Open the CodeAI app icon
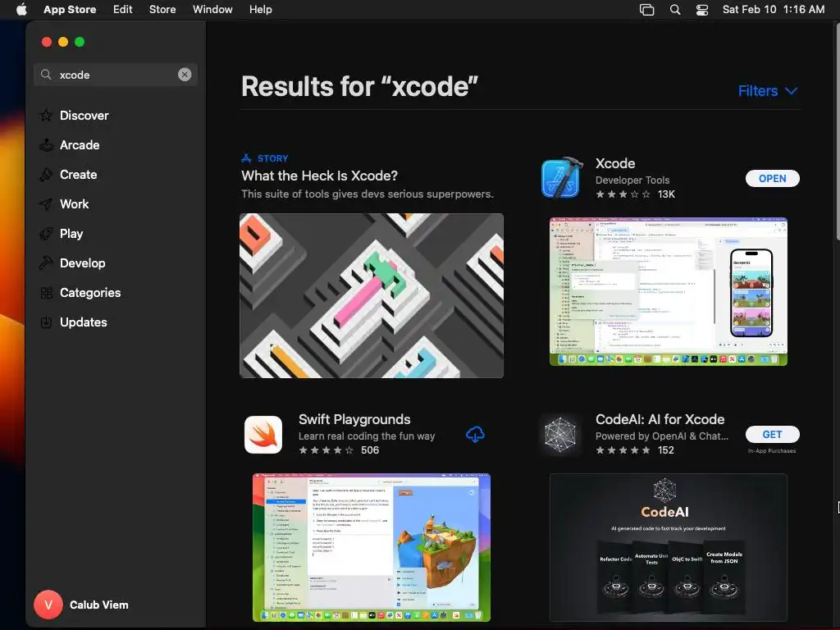The width and height of the screenshot is (840, 630). tap(559, 435)
